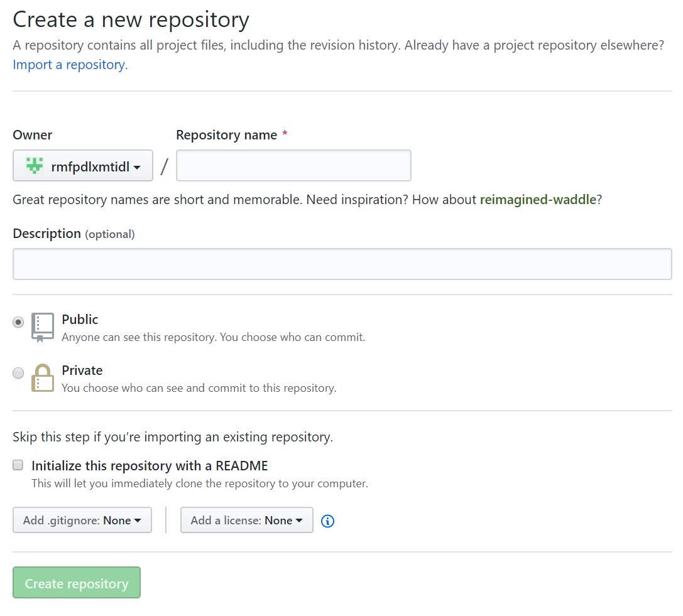Check the Initialize this repository with a README box
This screenshot has width=683, height=616.
pyautogui.click(x=18, y=465)
